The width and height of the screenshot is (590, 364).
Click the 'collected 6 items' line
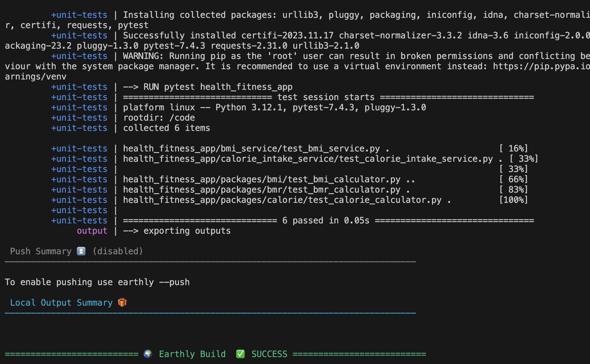tap(166, 128)
